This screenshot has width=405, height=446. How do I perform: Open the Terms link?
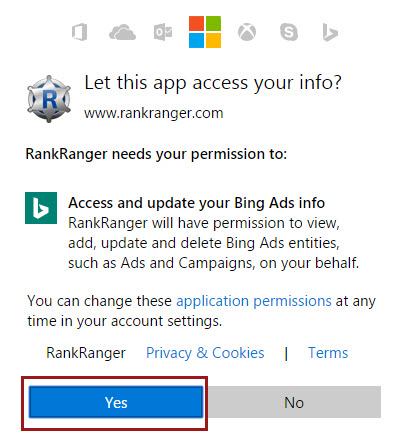point(328,353)
